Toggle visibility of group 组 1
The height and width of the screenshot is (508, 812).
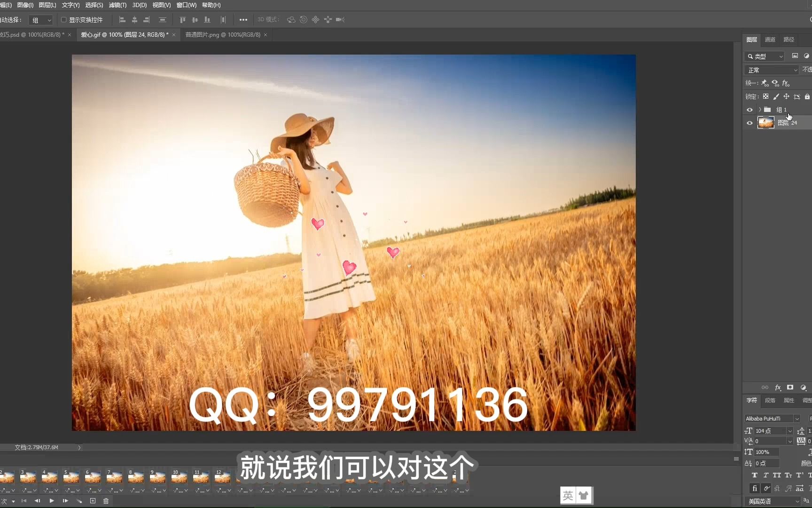click(x=750, y=110)
